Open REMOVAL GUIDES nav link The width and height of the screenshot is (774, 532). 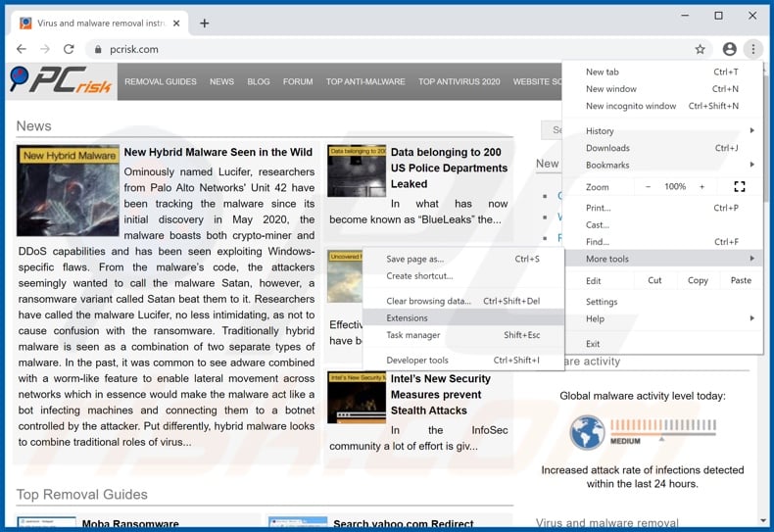tap(161, 82)
